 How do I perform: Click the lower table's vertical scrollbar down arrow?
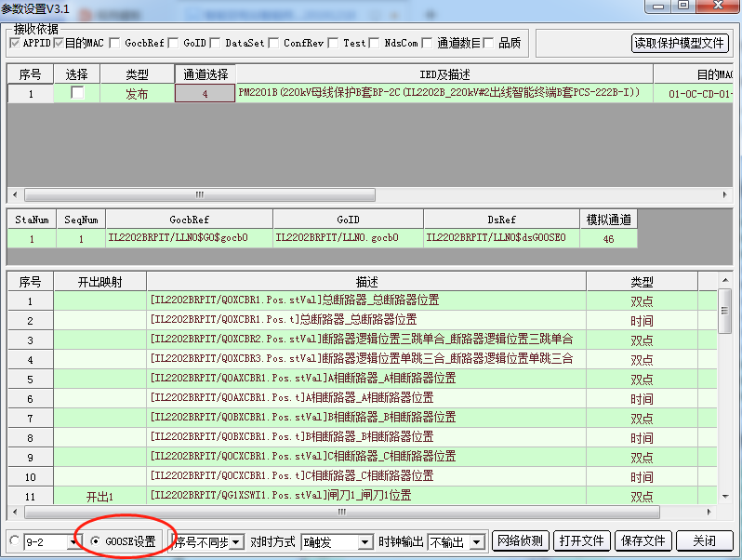point(725,496)
